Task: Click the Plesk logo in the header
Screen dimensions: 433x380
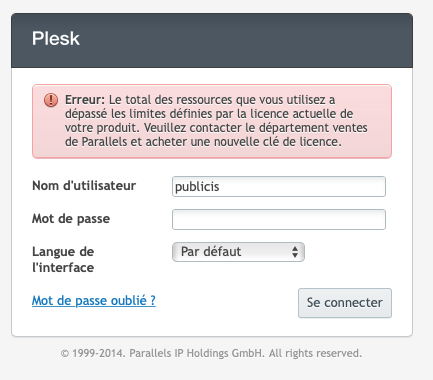Action: (56, 38)
